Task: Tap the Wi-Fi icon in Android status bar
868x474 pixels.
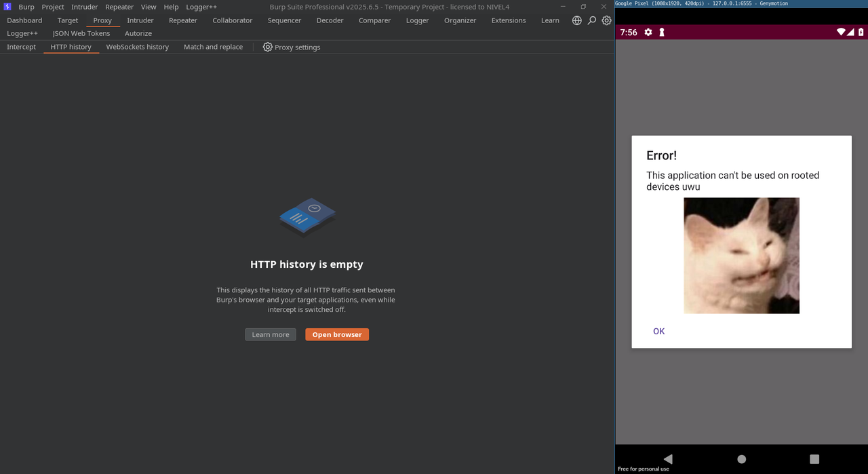Action: tap(841, 32)
